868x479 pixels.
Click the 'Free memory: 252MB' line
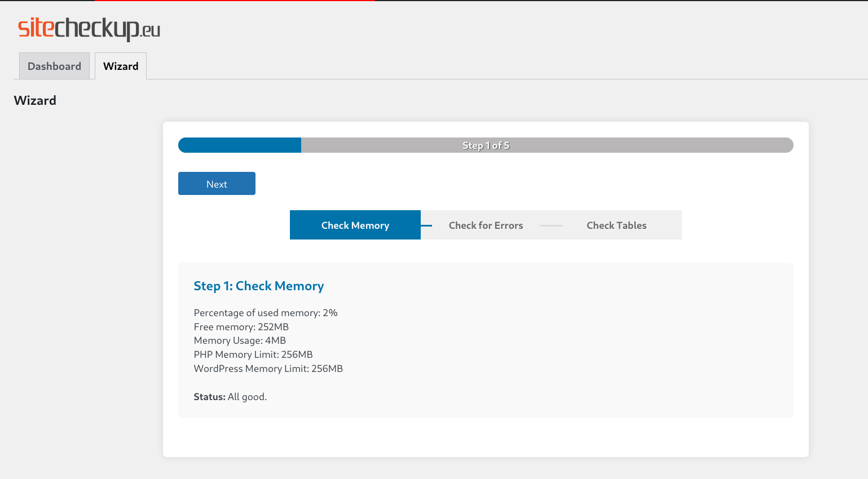(241, 327)
